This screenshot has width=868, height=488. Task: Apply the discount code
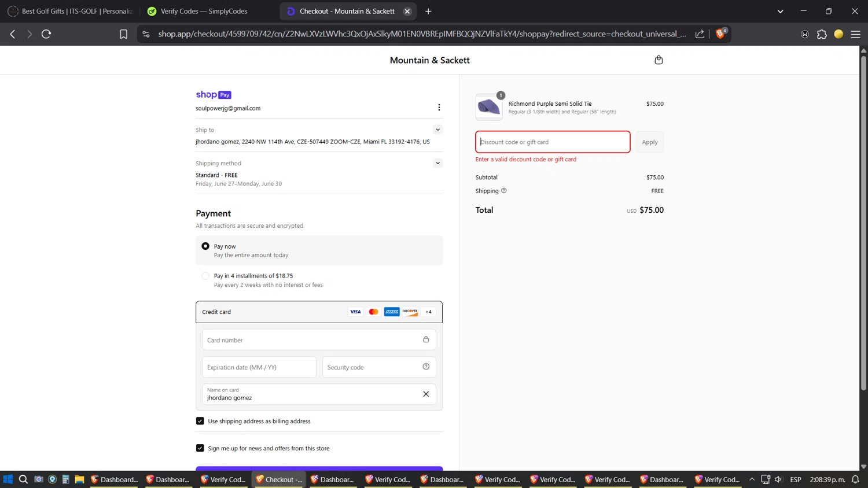[x=650, y=142]
